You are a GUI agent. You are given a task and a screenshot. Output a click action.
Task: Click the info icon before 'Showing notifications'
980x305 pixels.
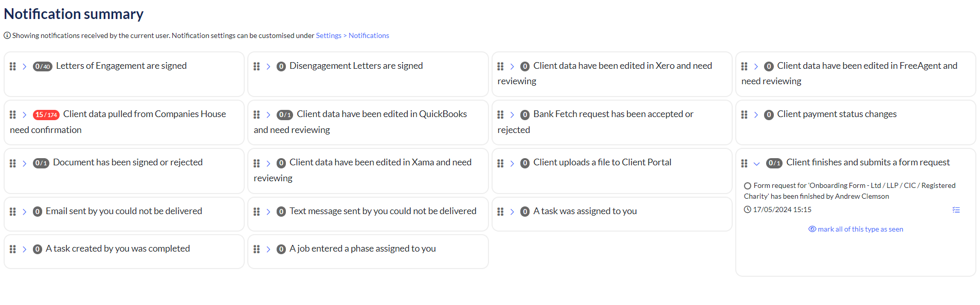pyautogui.click(x=7, y=35)
